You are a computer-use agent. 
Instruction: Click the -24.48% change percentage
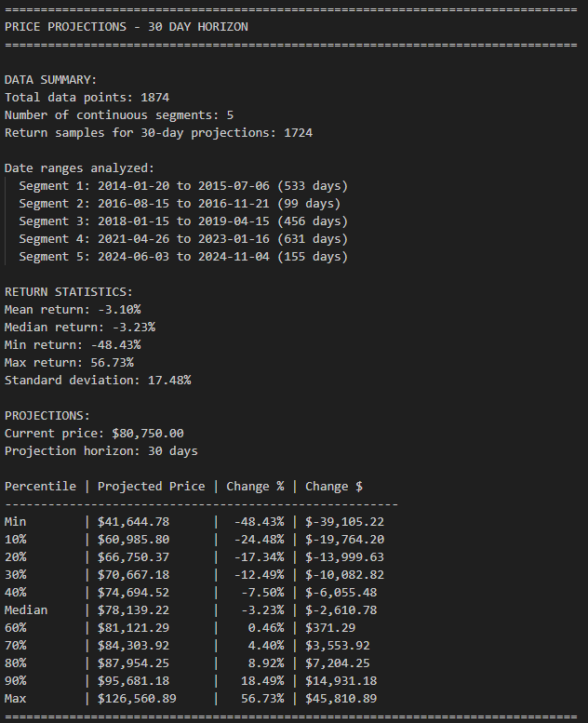pos(259,540)
